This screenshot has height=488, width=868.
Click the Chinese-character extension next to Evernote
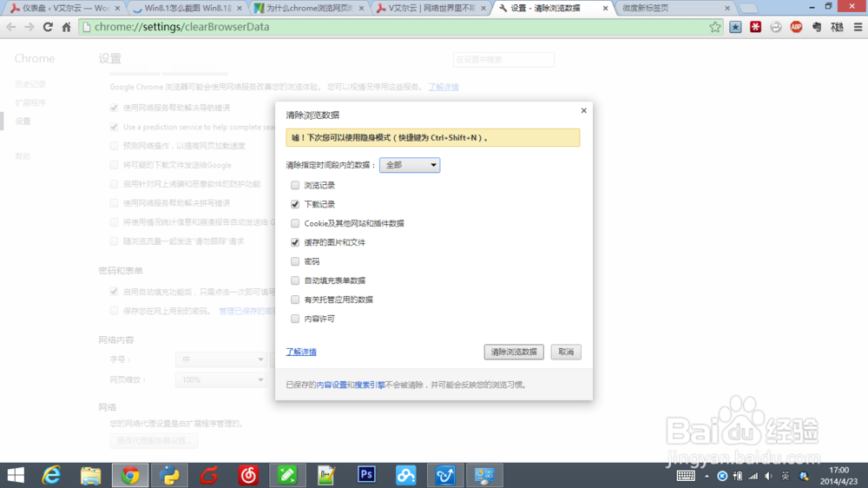coord(837,27)
